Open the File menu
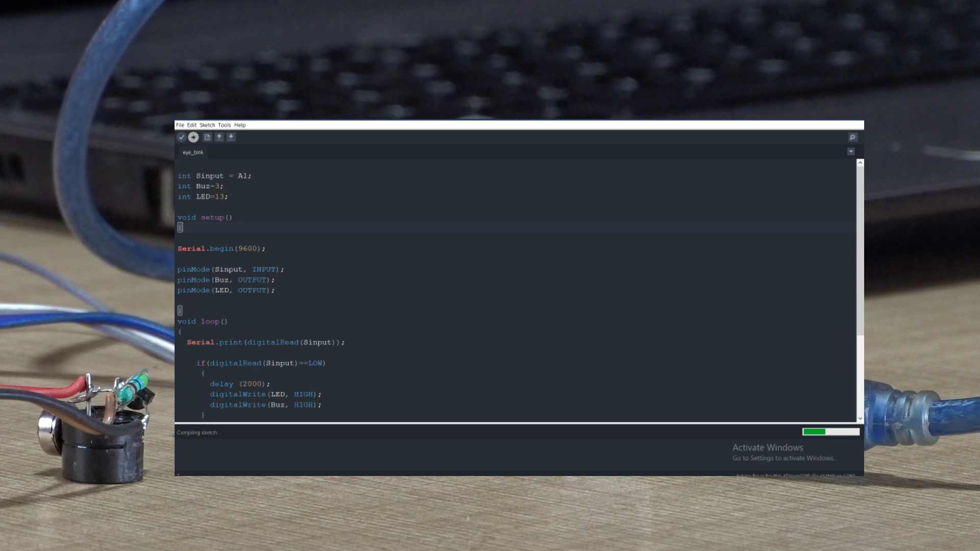Image resolution: width=980 pixels, height=551 pixels. click(180, 125)
